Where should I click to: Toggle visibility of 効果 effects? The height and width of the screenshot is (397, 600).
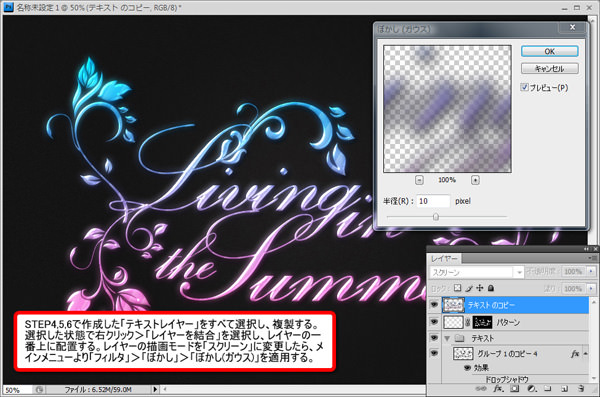coord(467,368)
